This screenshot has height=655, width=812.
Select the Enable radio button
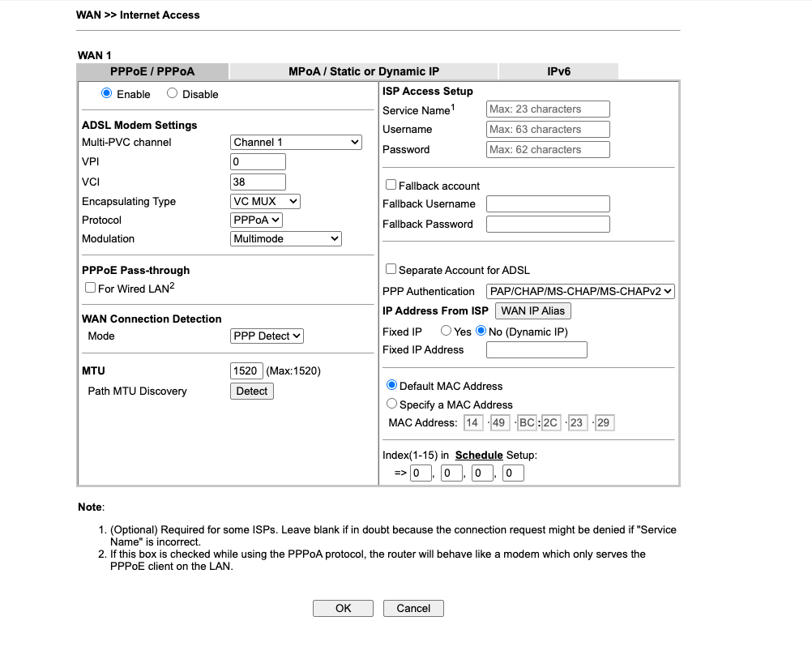pos(106,94)
